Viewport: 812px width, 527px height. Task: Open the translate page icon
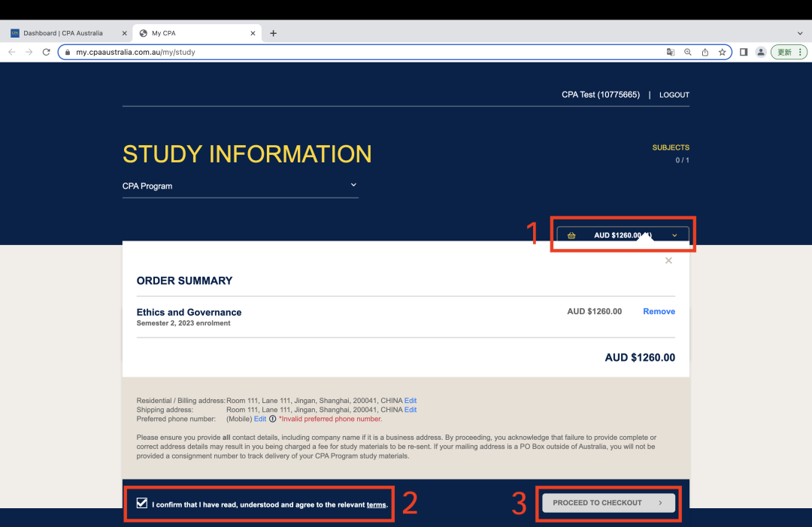pyautogui.click(x=670, y=52)
